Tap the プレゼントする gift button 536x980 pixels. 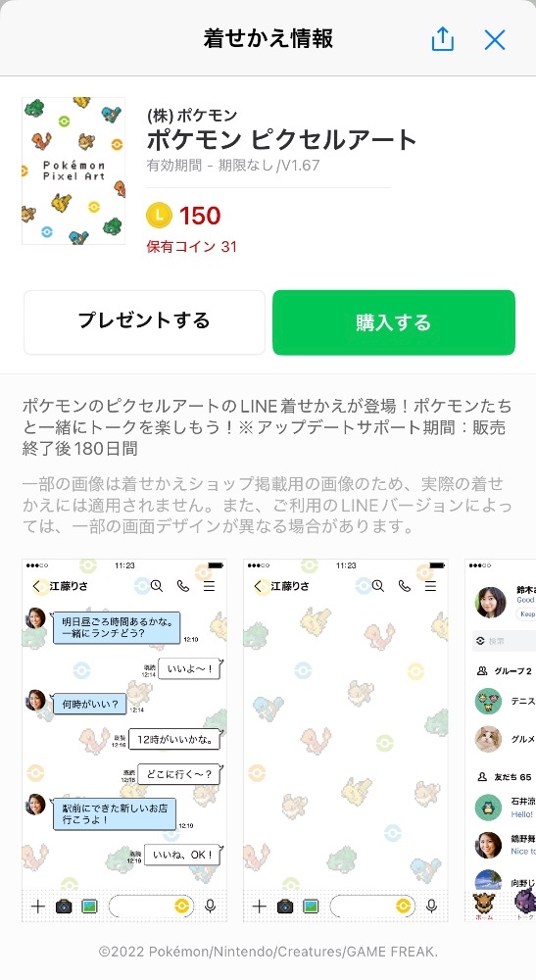[x=144, y=322]
